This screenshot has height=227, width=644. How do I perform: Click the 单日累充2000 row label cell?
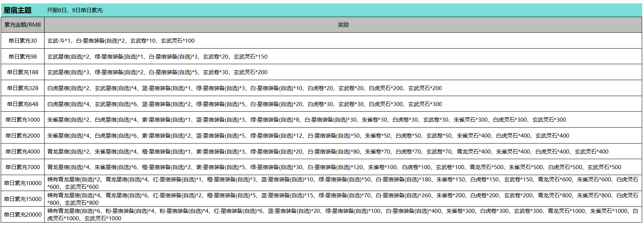pyautogui.click(x=23, y=136)
